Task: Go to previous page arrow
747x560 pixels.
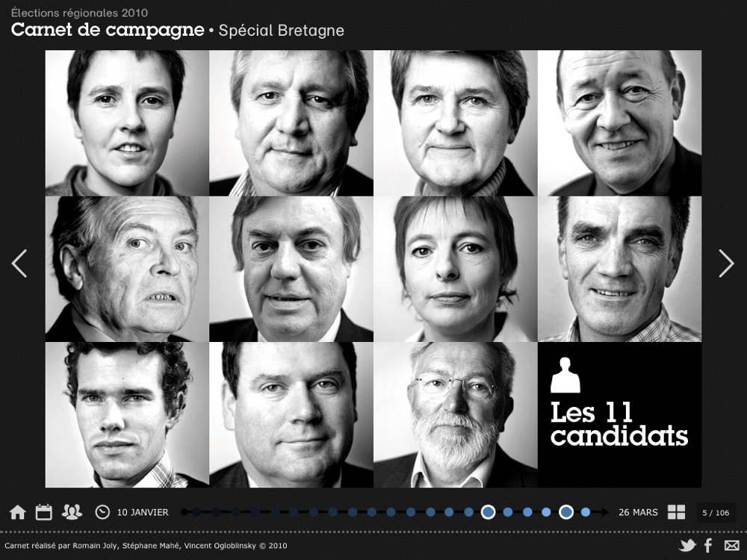Action: (x=19, y=264)
